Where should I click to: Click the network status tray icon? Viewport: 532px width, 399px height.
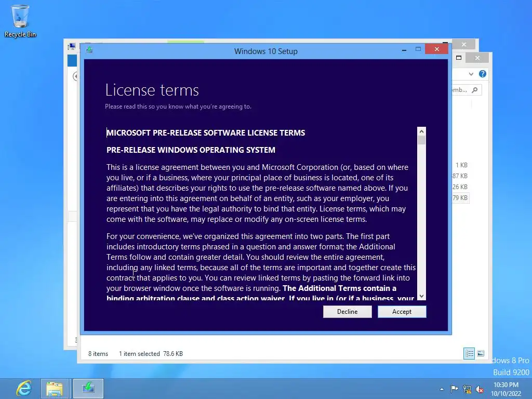coord(467,389)
